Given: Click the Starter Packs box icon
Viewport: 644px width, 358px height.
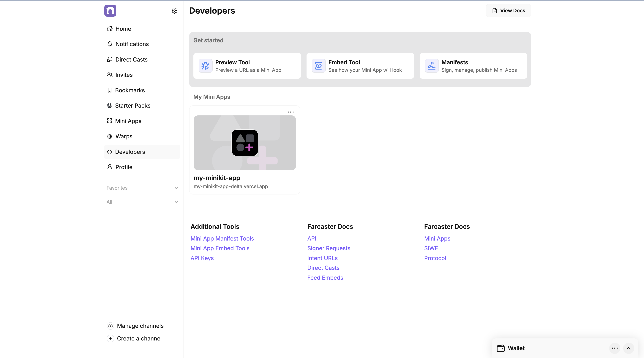Looking at the screenshot, I should tap(110, 106).
